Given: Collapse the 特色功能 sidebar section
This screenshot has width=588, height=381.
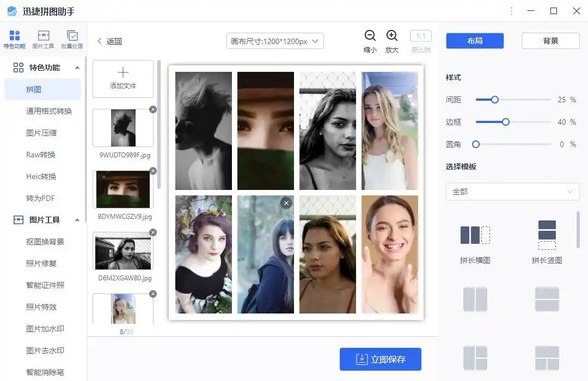Looking at the screenshot, I should 77,68.
